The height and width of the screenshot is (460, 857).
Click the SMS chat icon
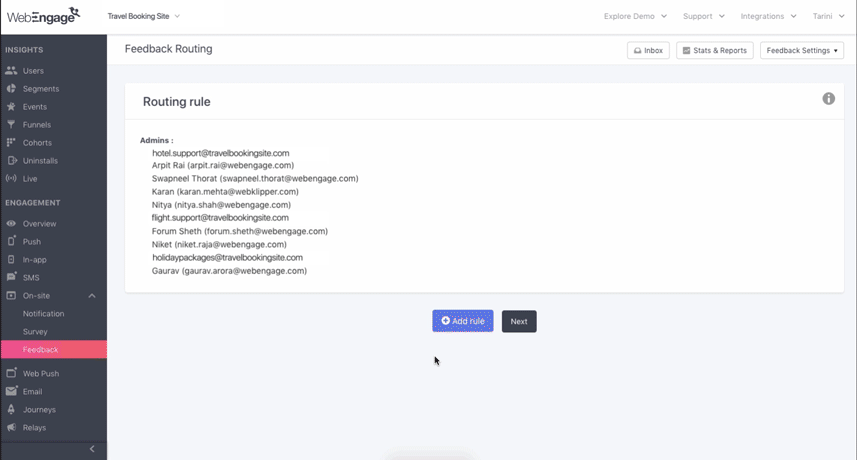(x=11, y=277)
